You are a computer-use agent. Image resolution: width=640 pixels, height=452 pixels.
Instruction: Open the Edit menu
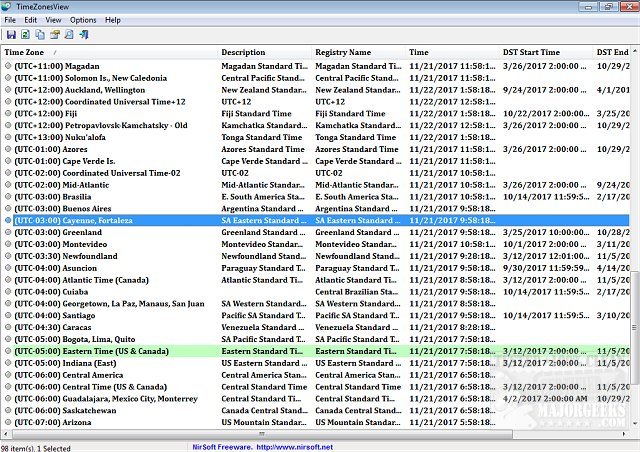[30, 20]
